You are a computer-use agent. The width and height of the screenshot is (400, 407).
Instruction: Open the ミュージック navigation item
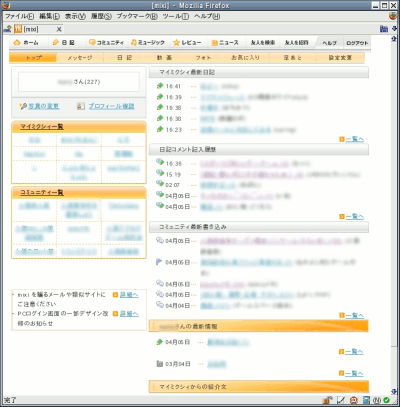148,43
